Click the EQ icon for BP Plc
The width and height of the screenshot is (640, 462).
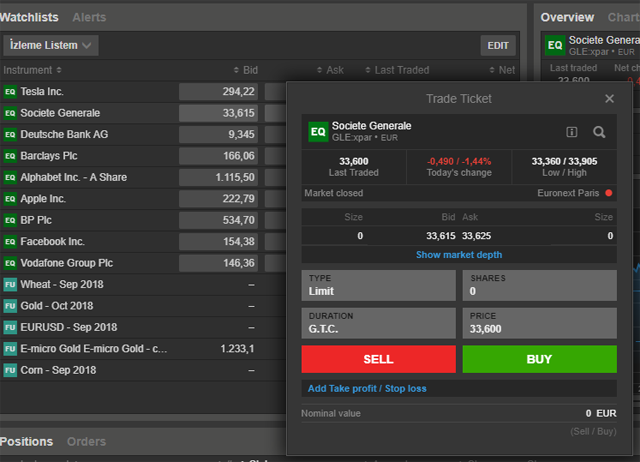click(x=10, y=220)
